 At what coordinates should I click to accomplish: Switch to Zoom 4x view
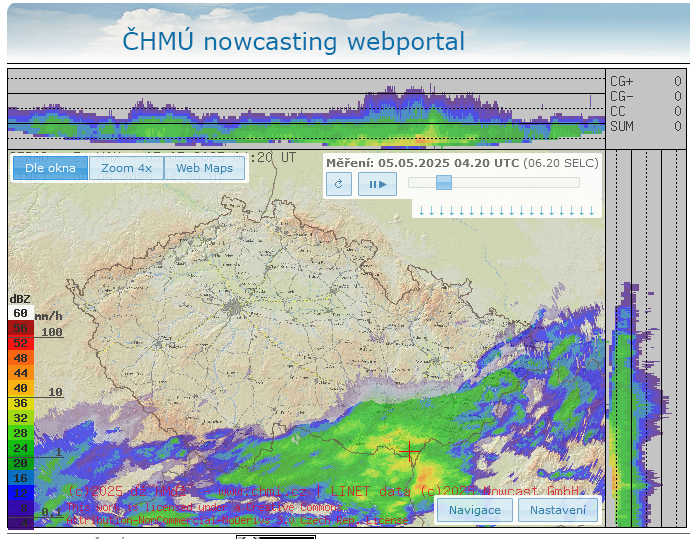(x=126, y=168)
